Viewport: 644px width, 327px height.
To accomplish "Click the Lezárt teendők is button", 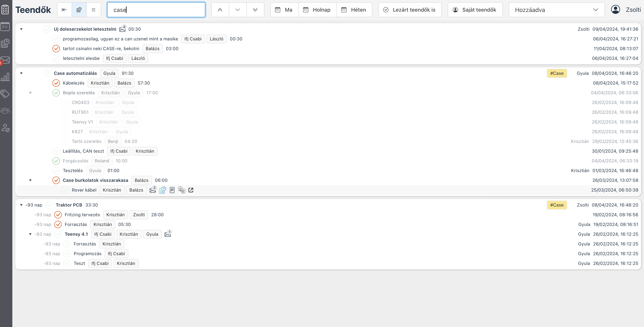I will click(x=410, y=10).
